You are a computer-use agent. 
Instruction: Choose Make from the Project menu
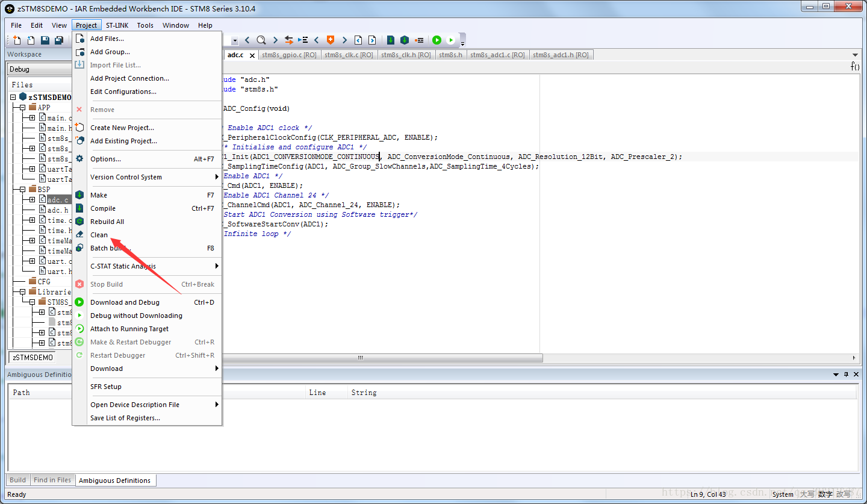click(147, 195)
